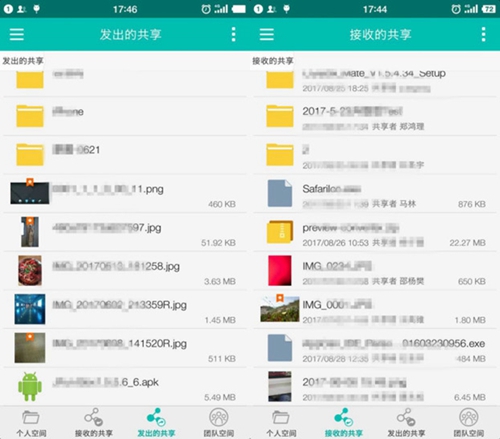Screen dimensions: 500x439
Task: Open thumbnail of 141520R.jpg
Action: 30,348
